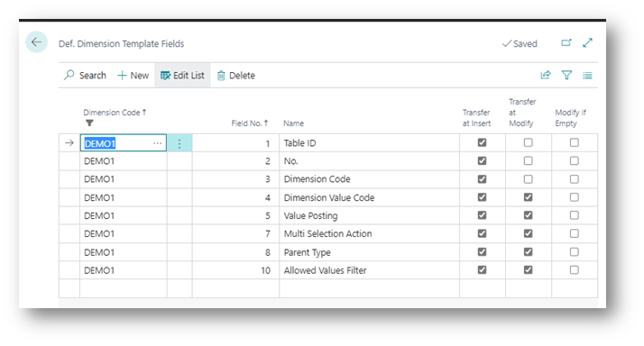Image resolution: width=644 pixels, height=346 pixels.
Task: Add a New template field line
Action: 133,76
